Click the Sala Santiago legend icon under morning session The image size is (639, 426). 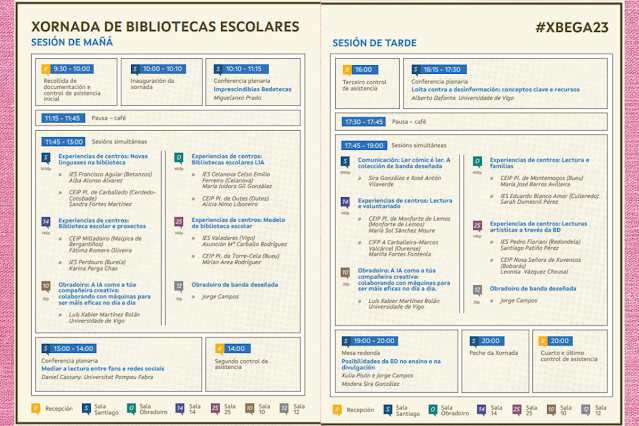(x=86, y=408)
